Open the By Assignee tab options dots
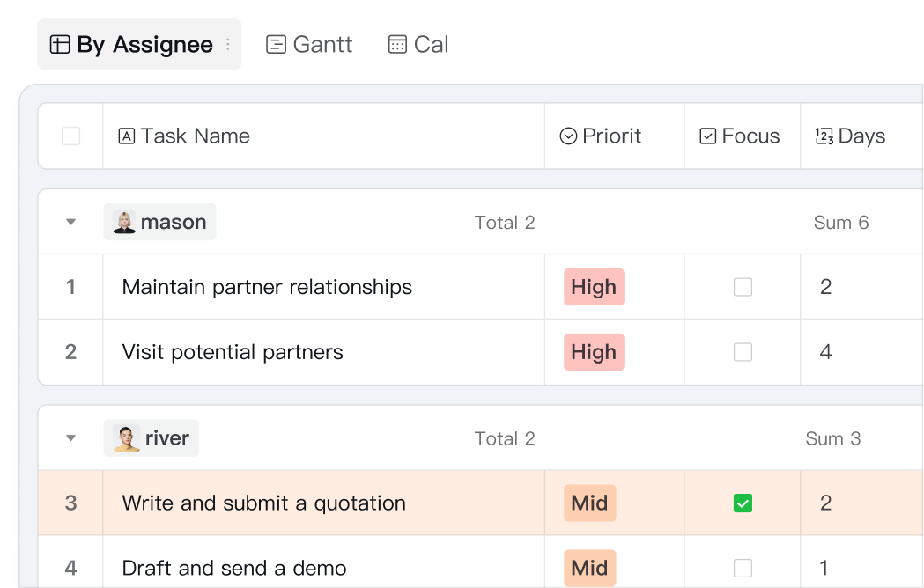Viewport: 924px width, 588px height. 228,45
